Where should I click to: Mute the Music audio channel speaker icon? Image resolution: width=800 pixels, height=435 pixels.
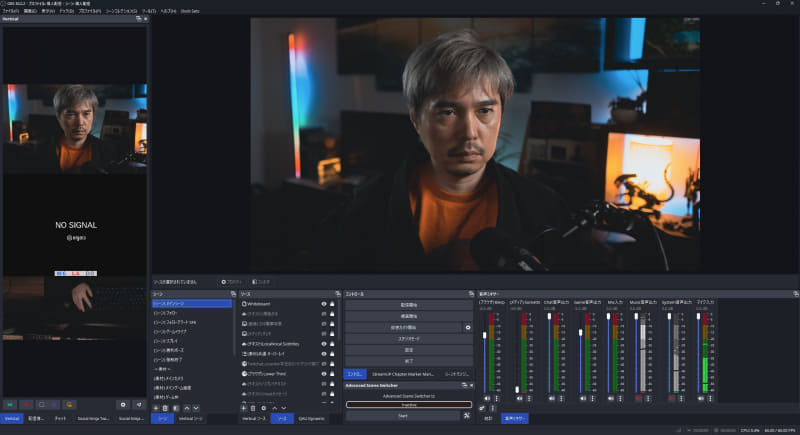639,398
